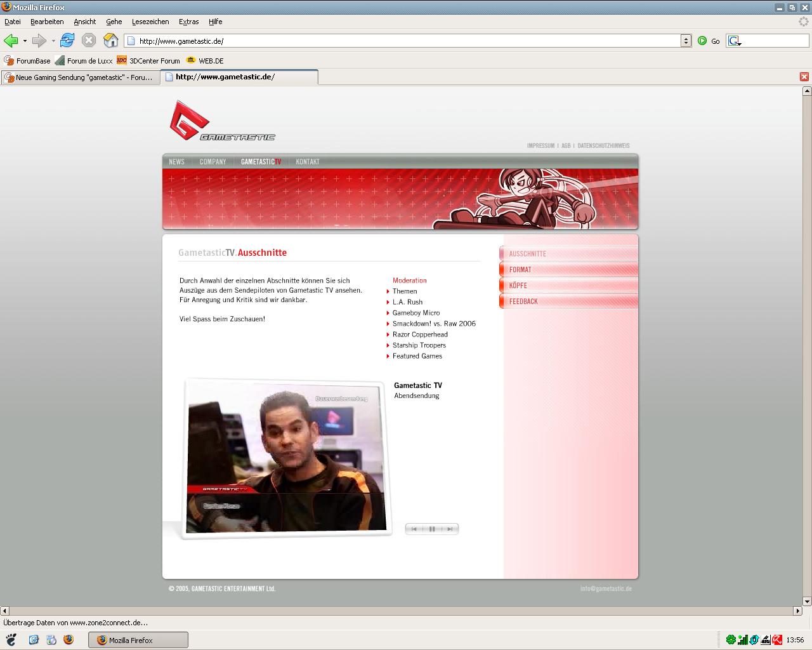The width and height of the screenshot is (812, 650).
Task: Open the Impressum link
Action: [x=540, y=146]
